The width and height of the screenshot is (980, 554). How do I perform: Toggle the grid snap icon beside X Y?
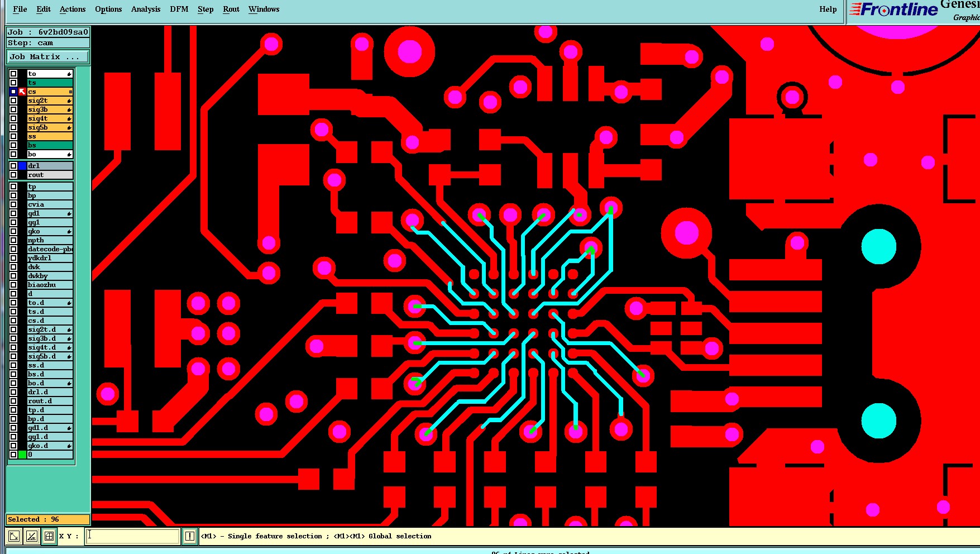pos(49,536)
